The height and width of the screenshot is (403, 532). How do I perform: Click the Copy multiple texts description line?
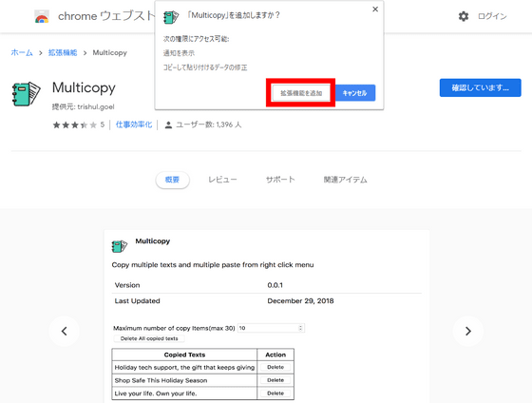(213, 265)
